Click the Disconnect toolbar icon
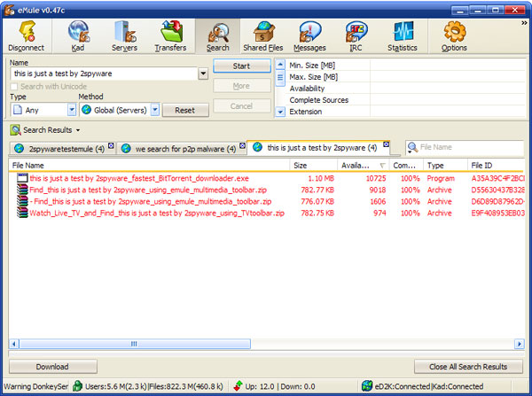 coord(27,36)
